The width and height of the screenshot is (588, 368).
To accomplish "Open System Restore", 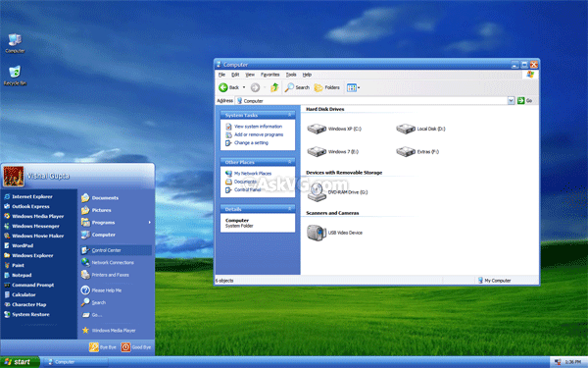I will (x=26, y=315).
